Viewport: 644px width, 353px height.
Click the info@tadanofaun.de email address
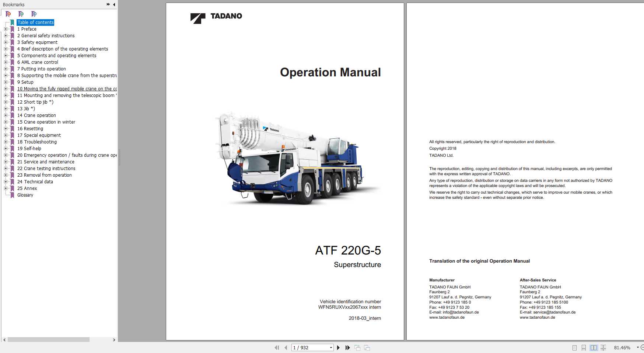coord(461,312)
